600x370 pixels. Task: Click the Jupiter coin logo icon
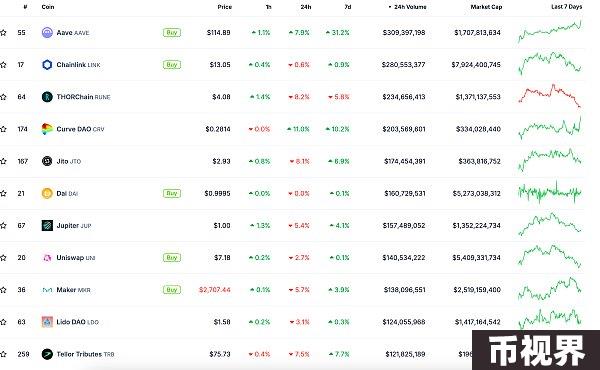tap(47, 225)
